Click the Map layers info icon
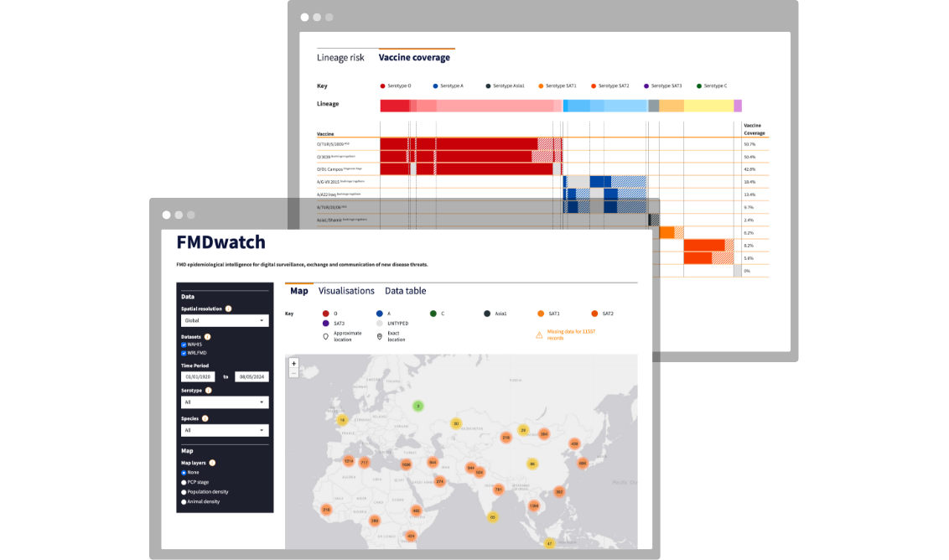 (x=212, y=463)
